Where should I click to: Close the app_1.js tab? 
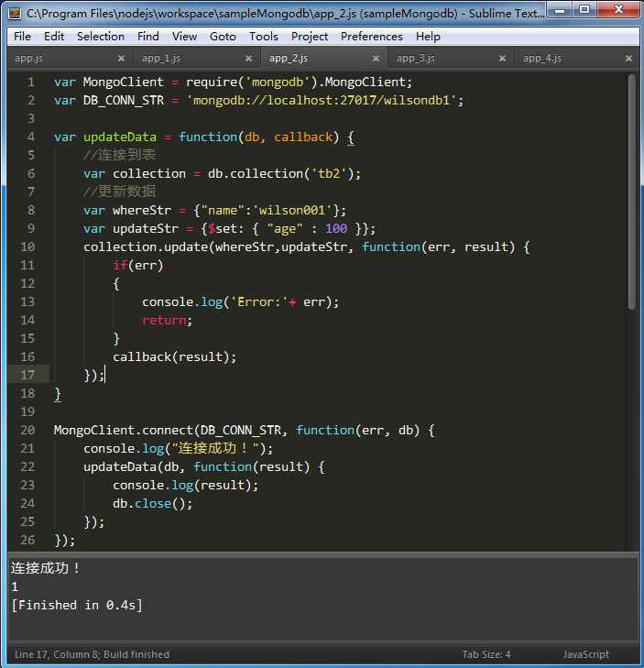(249, 59)
